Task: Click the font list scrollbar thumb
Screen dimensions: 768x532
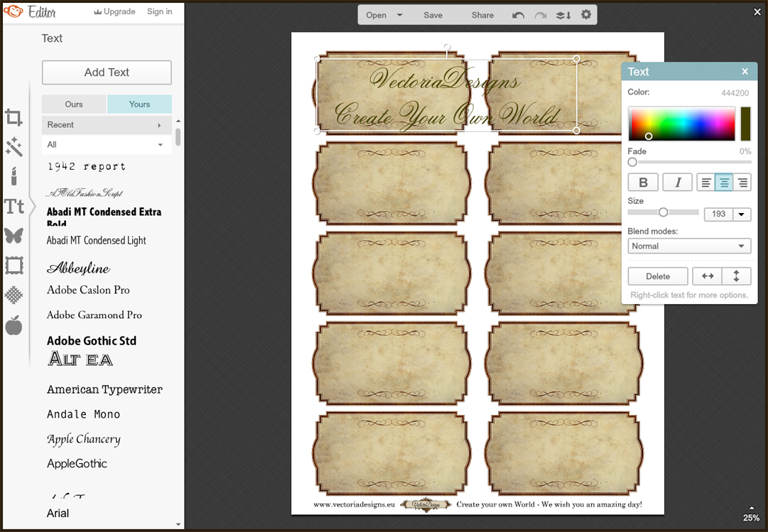Action: click(178, 136)
